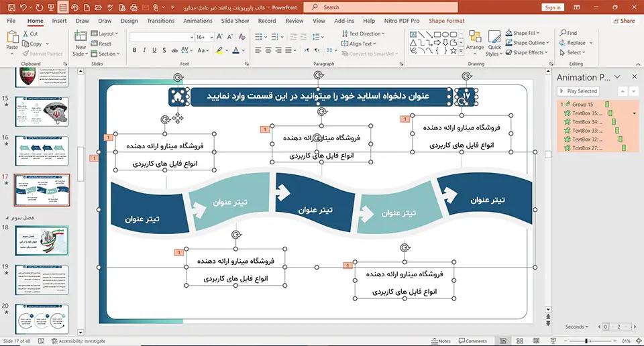This screenshot has height=346, width=644.
Task: Center the text in the Paragraph group
Action: pyautogui.click(x=268, y=50)
